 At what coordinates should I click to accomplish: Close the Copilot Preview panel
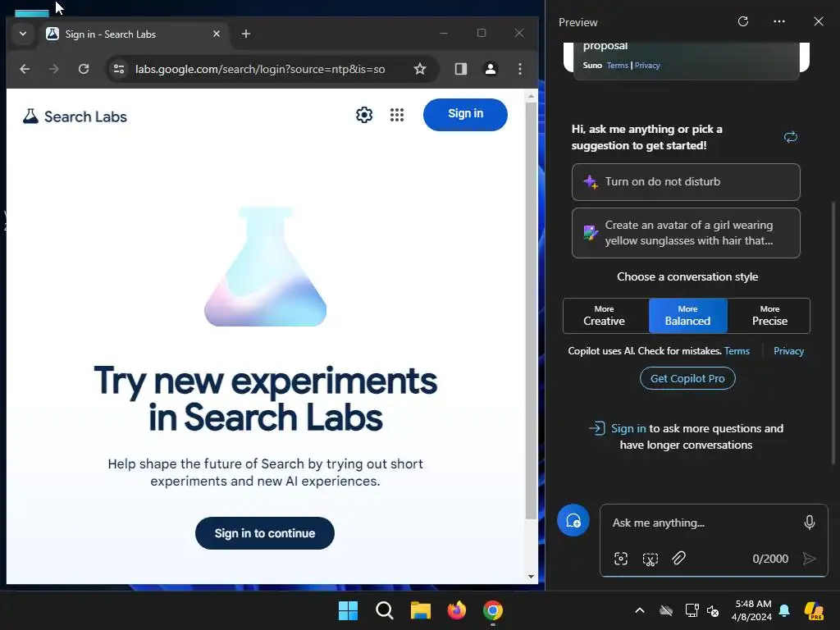pyautogui.click(x=819, y=21)
